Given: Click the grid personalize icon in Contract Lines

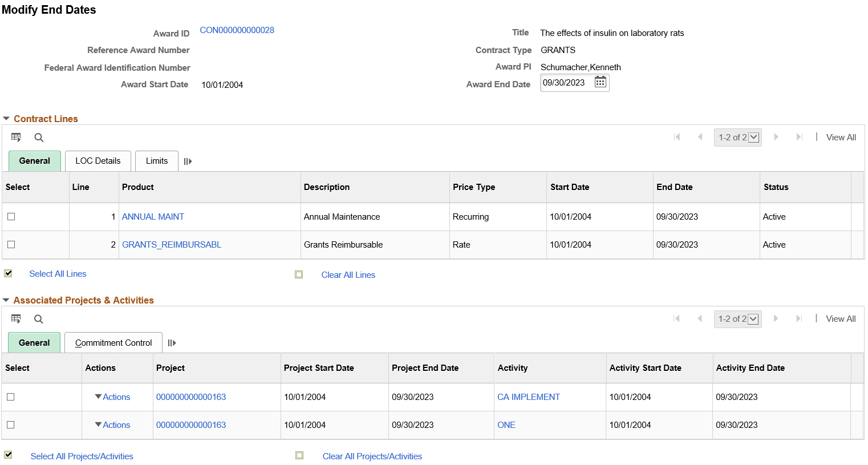Looking at the screenshot, I should 15,137.
